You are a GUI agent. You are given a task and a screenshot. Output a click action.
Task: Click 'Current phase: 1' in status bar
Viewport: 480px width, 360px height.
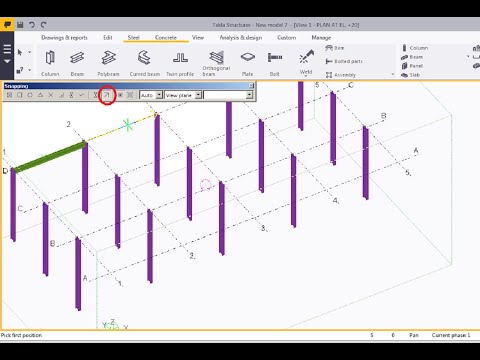click(x=451, y=335)
